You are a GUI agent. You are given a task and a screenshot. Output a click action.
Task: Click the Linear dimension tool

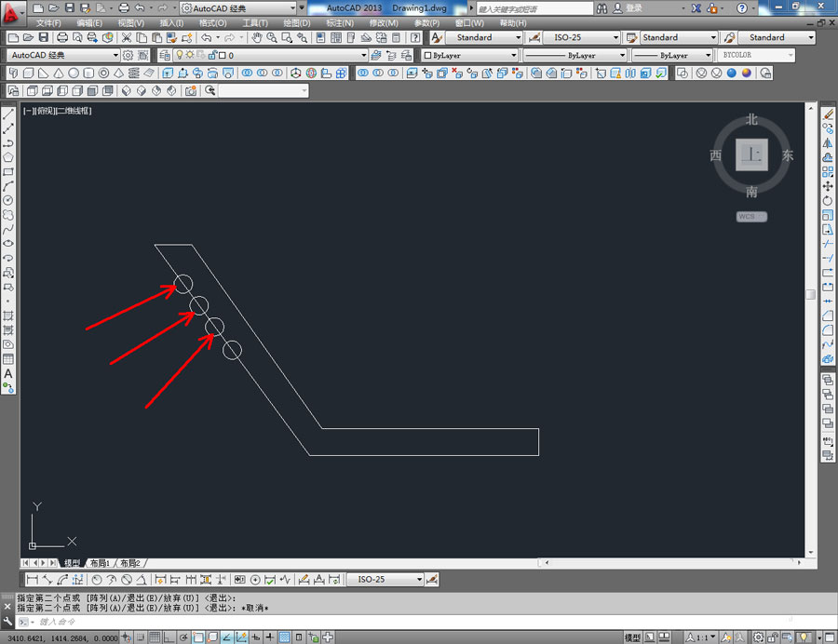pos(32,580)
